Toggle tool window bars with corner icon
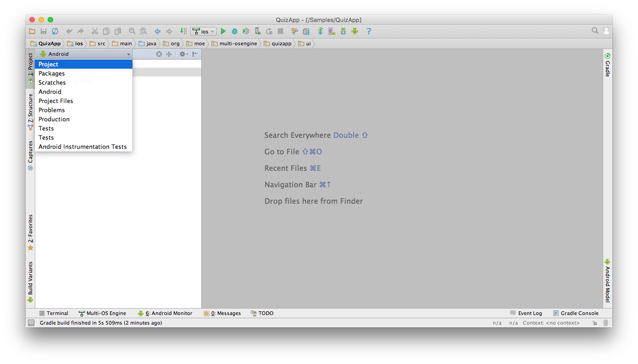This screenshot has height=364, width=638. pos(31,323)
